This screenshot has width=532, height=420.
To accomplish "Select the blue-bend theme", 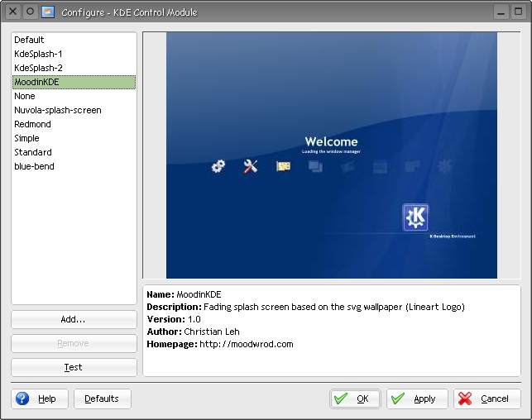I will pos(74,166).
